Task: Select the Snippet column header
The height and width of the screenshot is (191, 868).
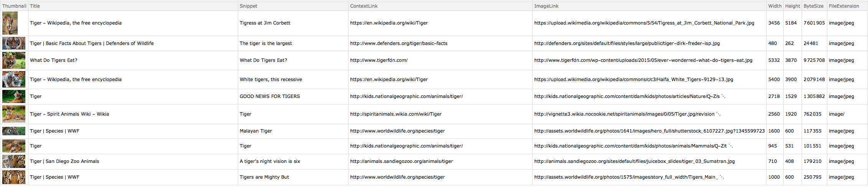Action: [249, 6]
